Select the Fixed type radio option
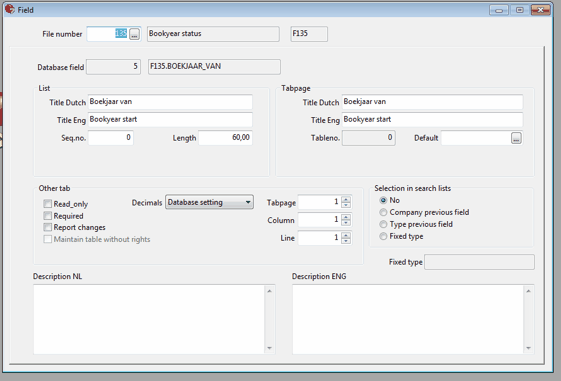Viewport: 561px width, 381px height. pyautogui.click(x=383, y=236)
